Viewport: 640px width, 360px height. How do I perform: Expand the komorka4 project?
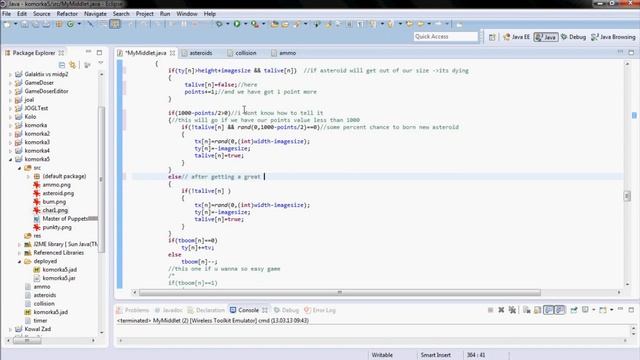click(x=11, y=151)
